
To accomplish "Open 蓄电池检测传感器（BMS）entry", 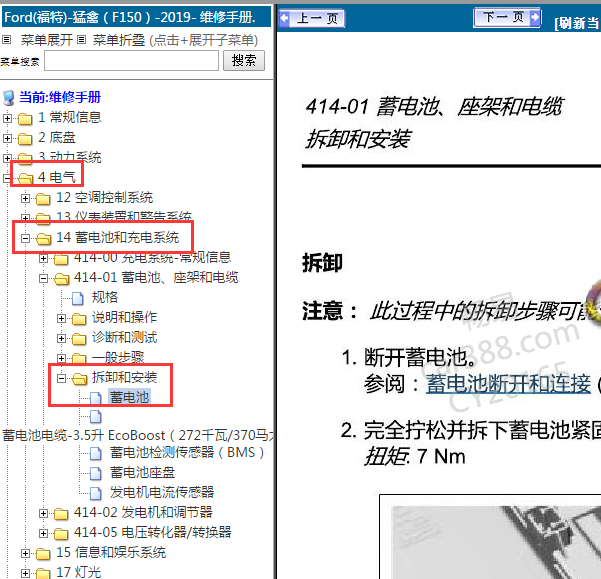I will coord(187,453).
